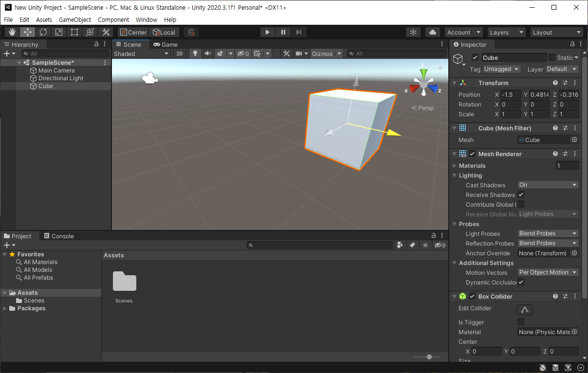Lock the Hierarchy panel
Screen dimensions: 588x373
click(x=96, y=44)
